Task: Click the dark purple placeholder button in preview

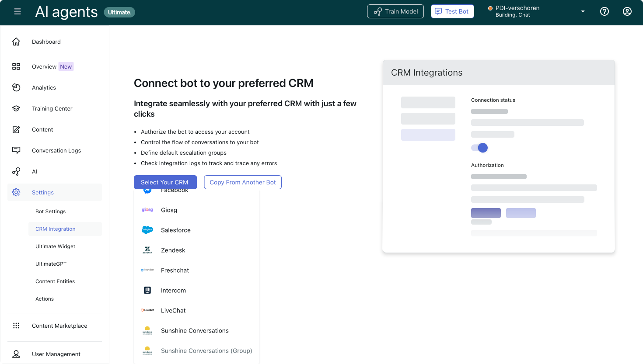Action: 486,213
